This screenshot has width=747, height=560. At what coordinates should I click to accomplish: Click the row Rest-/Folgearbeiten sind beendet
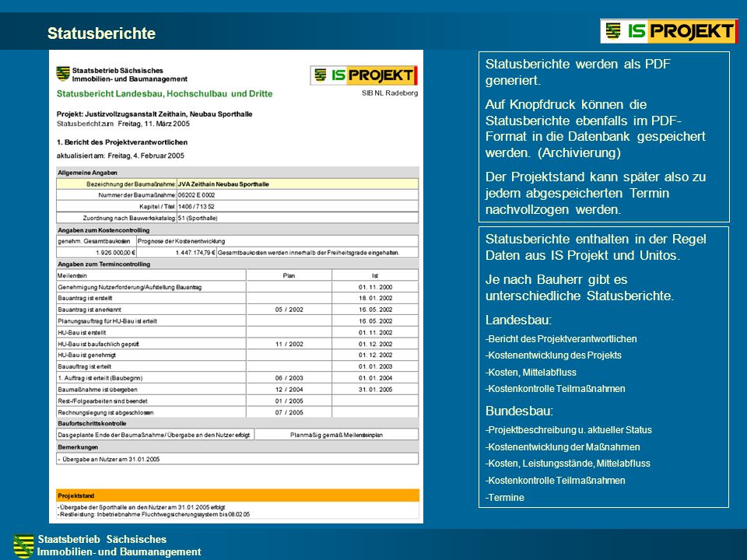(x=237, y=401)
